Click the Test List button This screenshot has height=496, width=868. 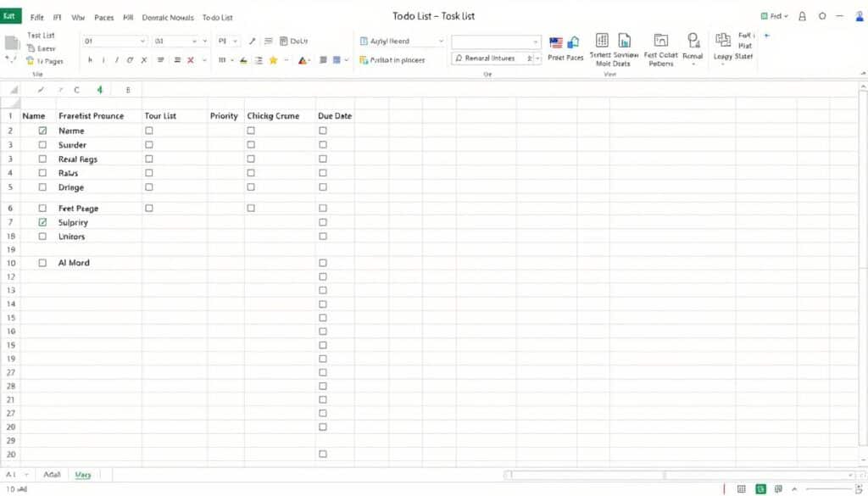point(41,36)
